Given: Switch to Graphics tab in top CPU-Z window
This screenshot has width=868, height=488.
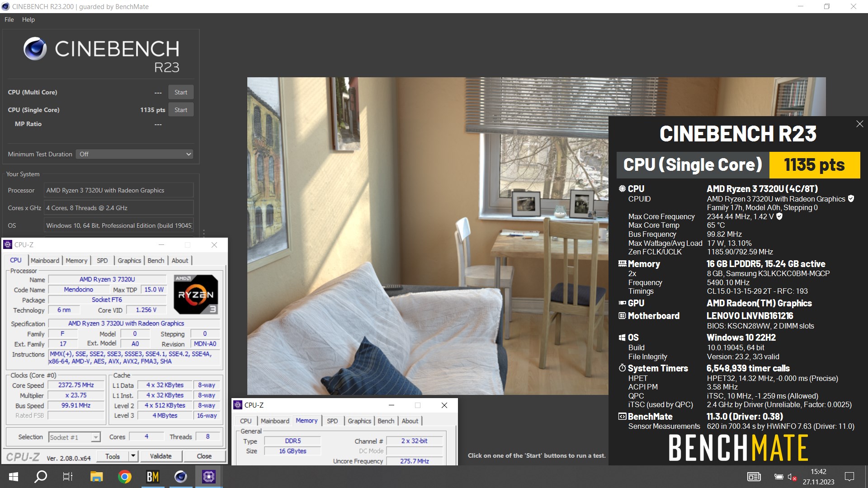Looking at the screenshot, I should coord(129,260).
